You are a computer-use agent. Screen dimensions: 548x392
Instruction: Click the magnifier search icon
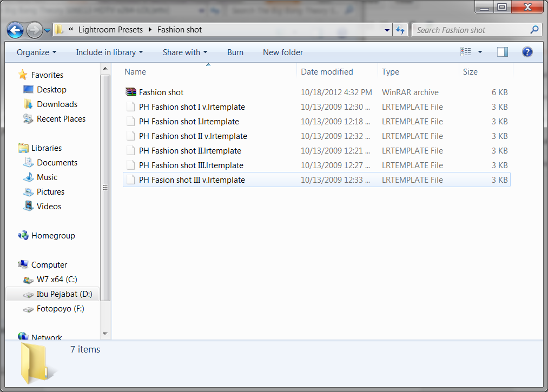534,30
